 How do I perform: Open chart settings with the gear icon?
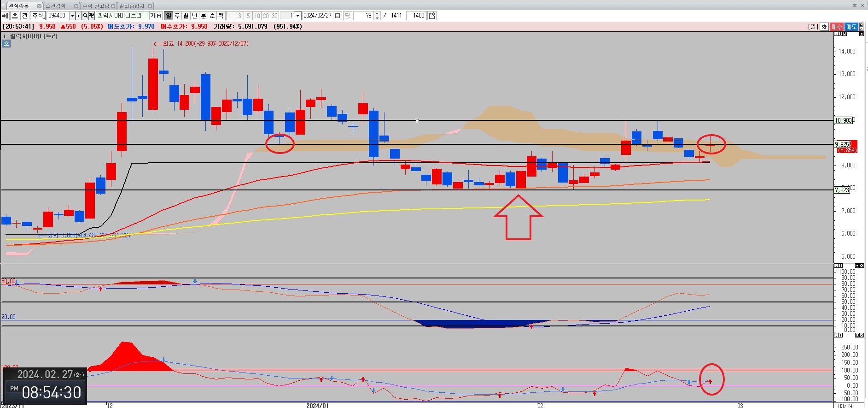tap(824, 27)
